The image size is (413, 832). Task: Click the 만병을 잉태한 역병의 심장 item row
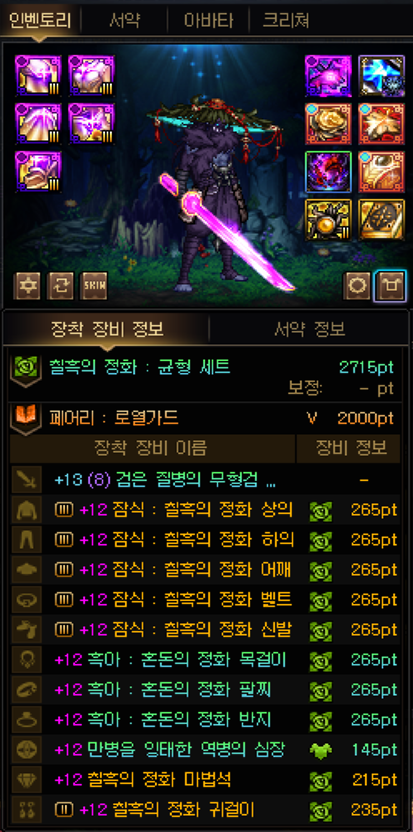point(206,750)
